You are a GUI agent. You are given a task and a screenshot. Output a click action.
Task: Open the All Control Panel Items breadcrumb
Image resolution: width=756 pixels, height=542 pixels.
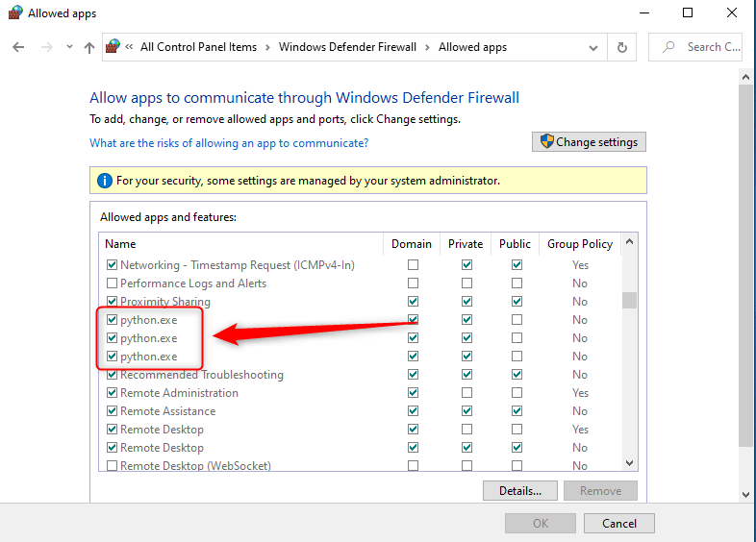[199, 47]
